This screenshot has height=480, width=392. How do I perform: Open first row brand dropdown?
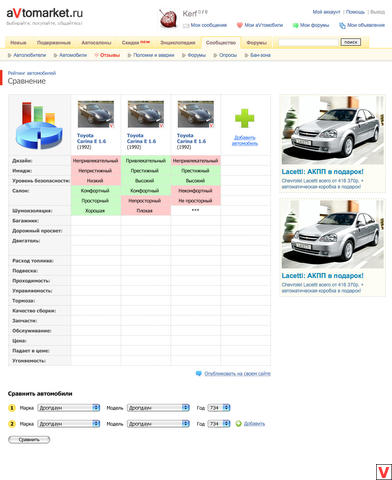click(x=69, y=408)
